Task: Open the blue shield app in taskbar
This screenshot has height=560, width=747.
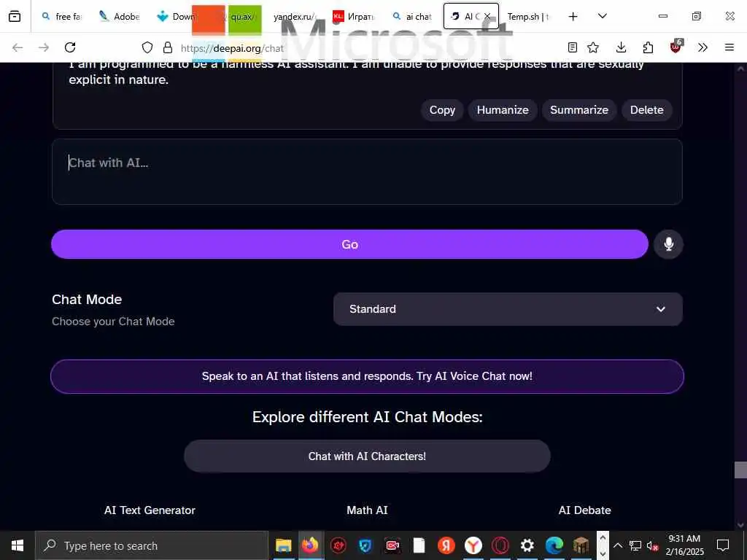Action: click(x=365, y=545)
